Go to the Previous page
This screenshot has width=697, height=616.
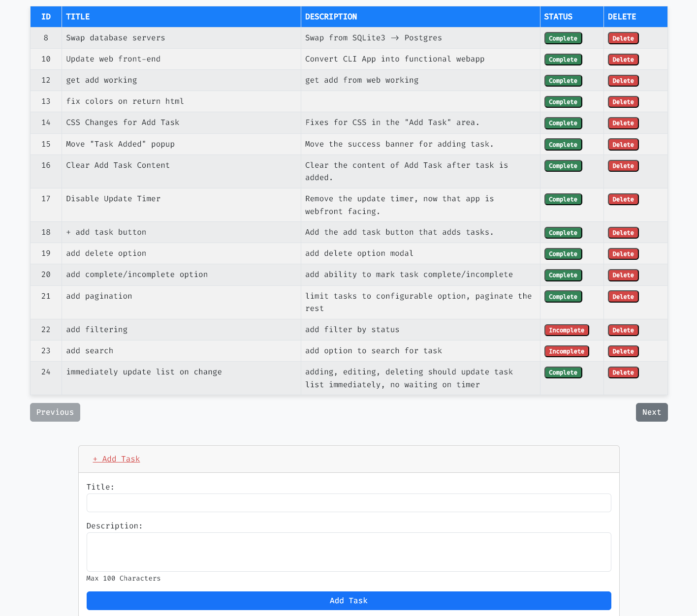click(55, 412)
